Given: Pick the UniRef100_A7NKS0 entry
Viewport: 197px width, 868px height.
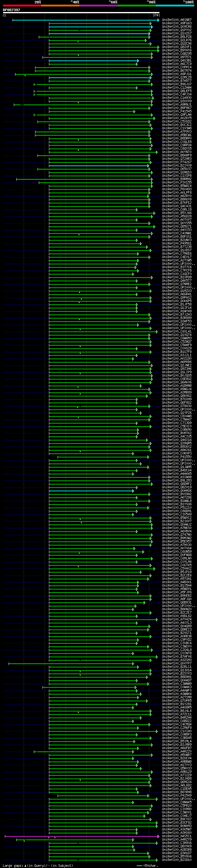Looking at the screenshot, I should click(x=177, y=528).
